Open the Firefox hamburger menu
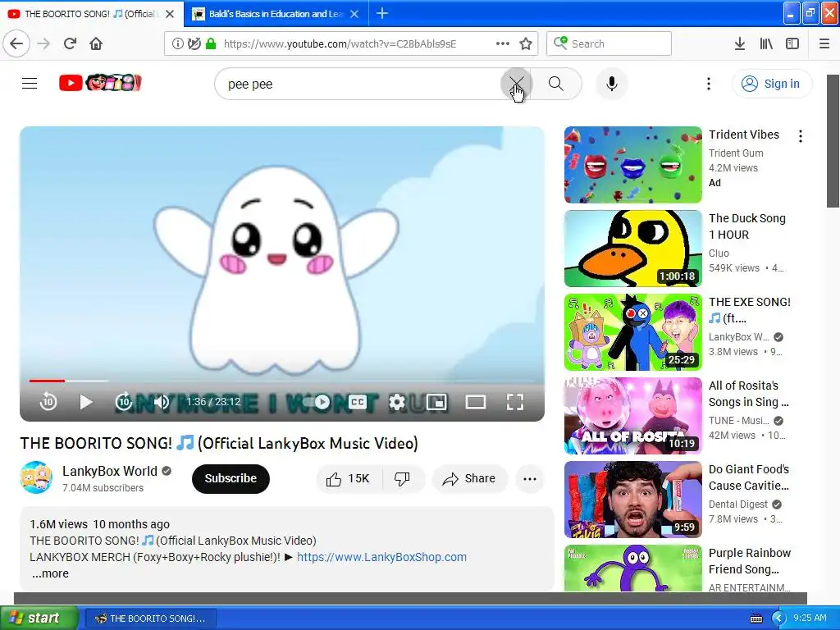The height and width of the screenshot is (630, 840). 824,43
